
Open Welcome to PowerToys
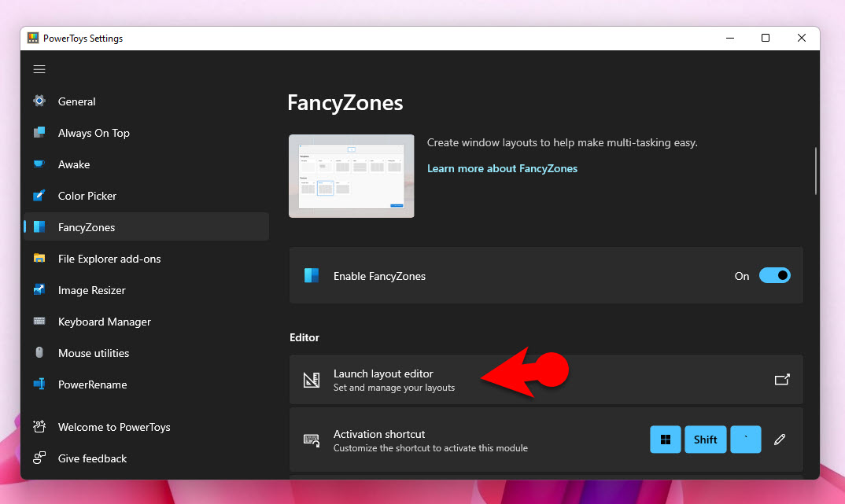click(146, 427)
